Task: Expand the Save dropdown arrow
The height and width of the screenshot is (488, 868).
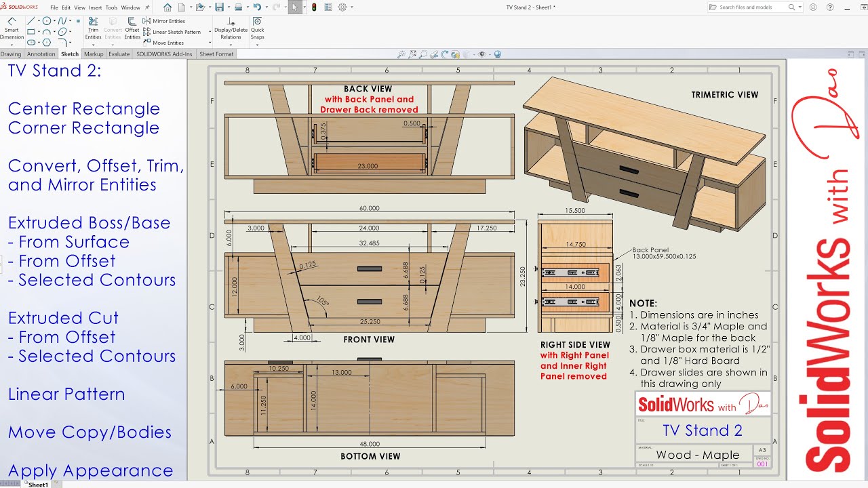Action: click(229, 7)
